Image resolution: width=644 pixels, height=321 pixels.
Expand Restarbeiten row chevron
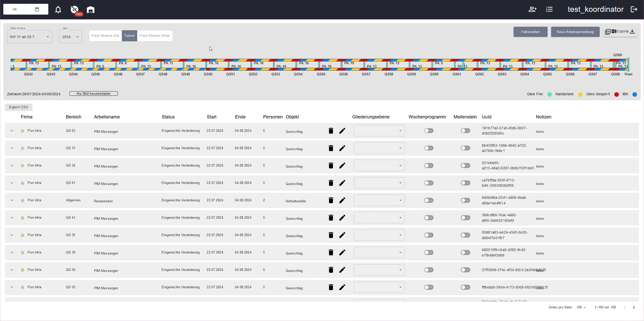(12, 200)
